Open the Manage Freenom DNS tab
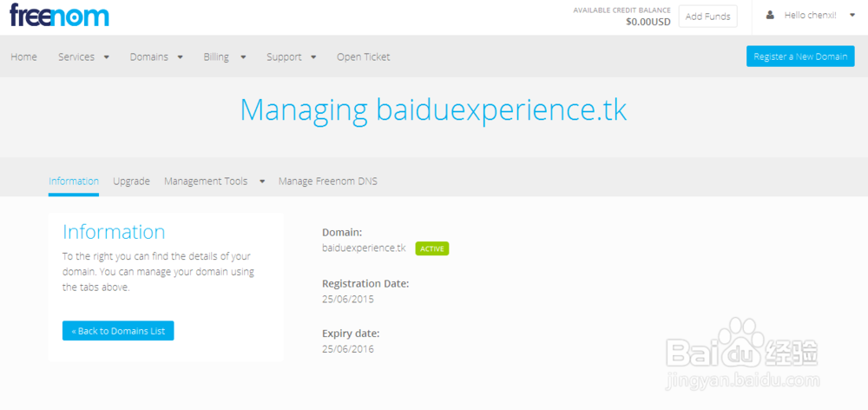This screenshot has width=868, height=410. (x=327, y=182)
